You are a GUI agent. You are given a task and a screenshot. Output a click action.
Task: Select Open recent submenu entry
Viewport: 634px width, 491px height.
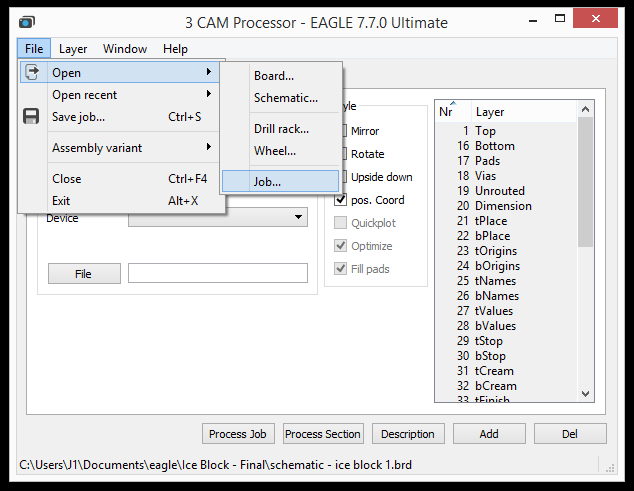tap(120, 95)
